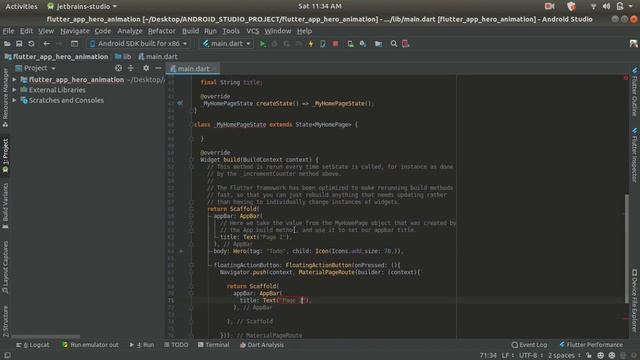This screenshot has height=360, width=640.
Task: Click the Open folder toolbar icon
Action: 7,44
